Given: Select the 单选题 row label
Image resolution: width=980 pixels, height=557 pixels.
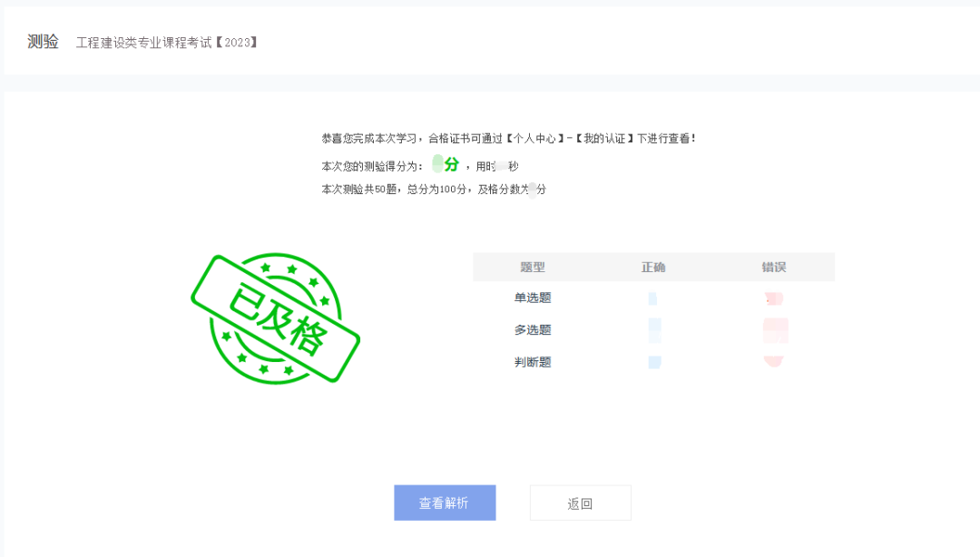Looking at the screenshot, I should 533,298.
